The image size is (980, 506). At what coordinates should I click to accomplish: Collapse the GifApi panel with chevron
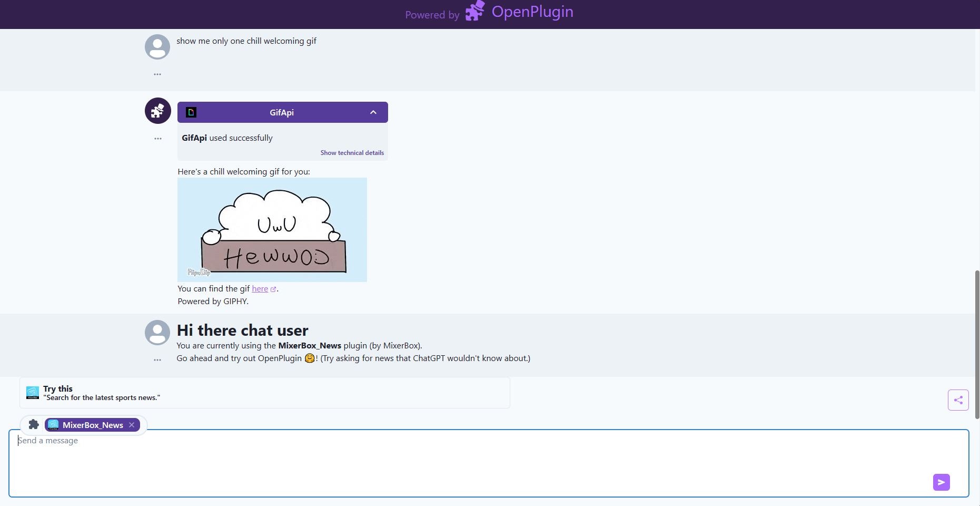coord(373,112)
